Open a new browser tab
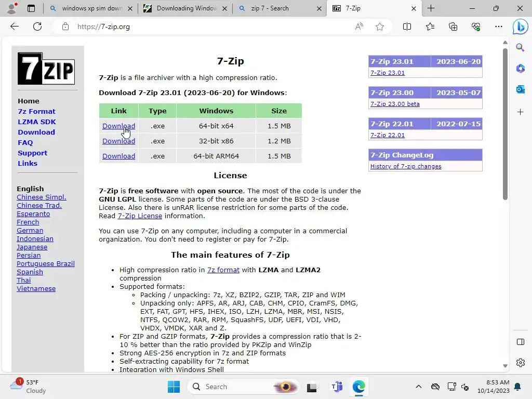The height and width of the screenshot is (399, 532). (431, 8)
